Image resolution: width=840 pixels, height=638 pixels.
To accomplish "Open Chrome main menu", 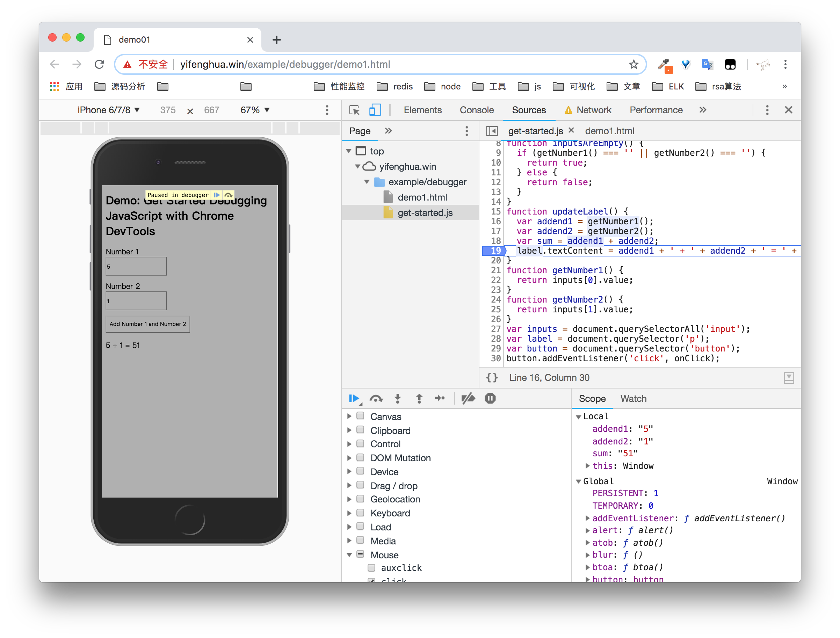I will click(x=785, y=64).
